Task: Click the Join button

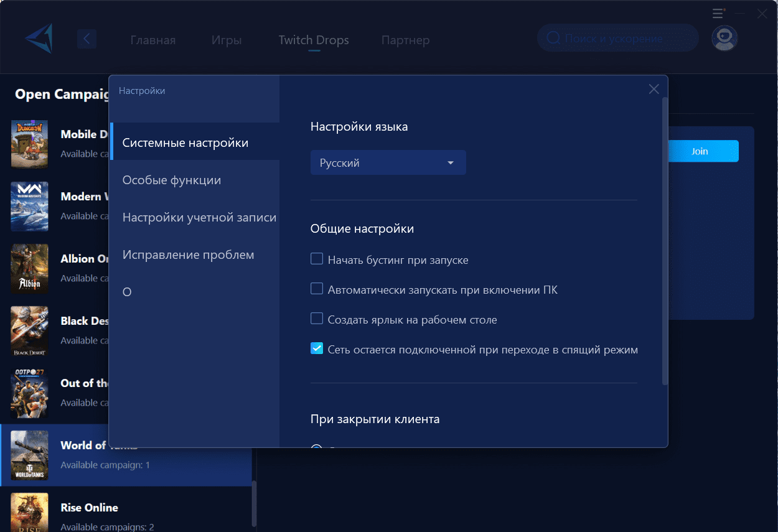Action: tap(700, 151)
